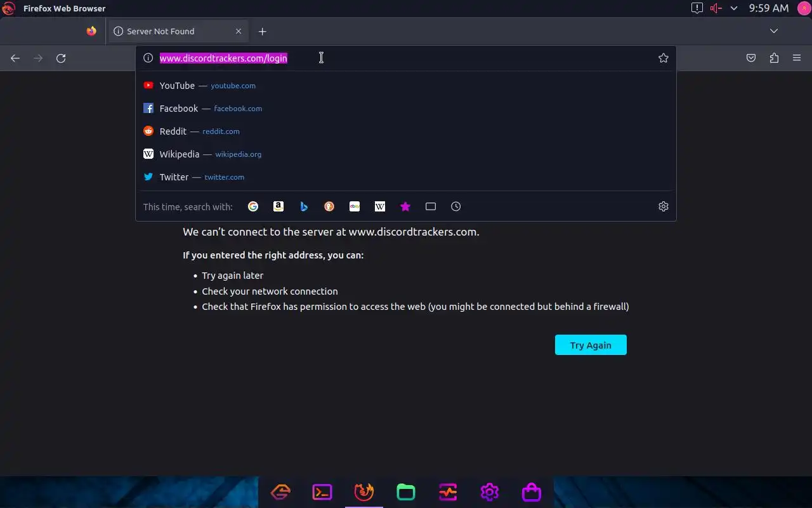
Task: Open the 9:59 AM clock
Action: [x=769, y=8]
